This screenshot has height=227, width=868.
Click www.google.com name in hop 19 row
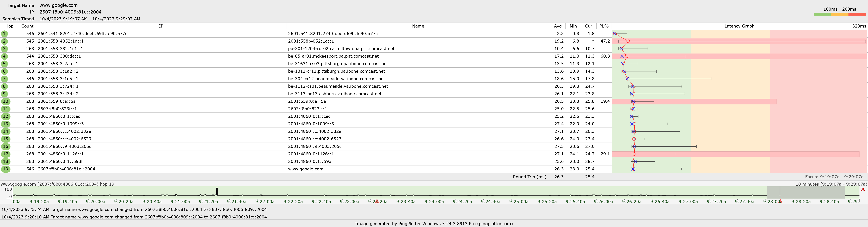click(x=306, y=169)
